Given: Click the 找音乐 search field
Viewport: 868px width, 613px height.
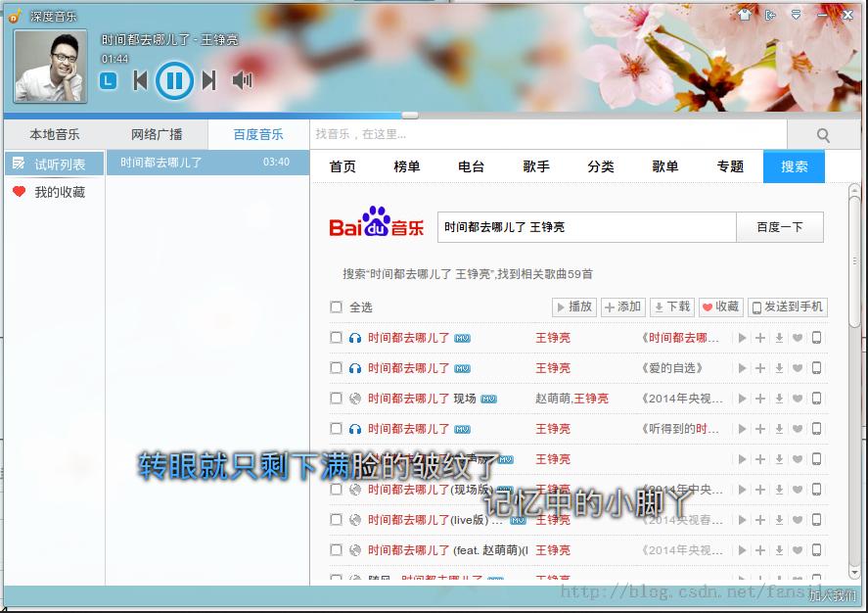Looking at the screenshot, I should point(548,134).
